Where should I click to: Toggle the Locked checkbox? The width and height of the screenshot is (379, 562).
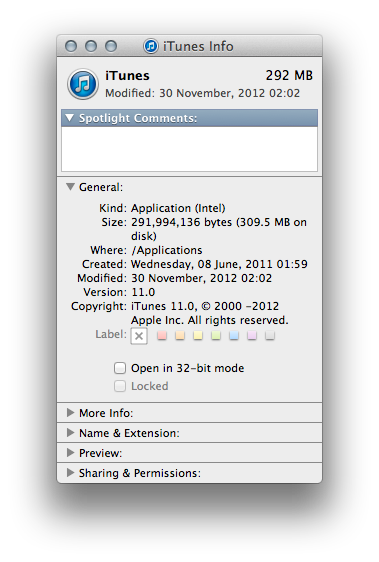click(120, 386)
